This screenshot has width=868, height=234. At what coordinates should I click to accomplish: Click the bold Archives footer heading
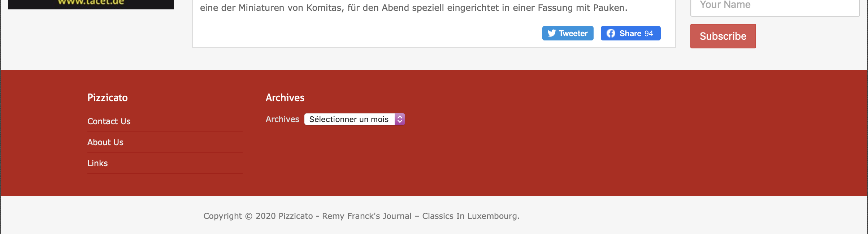(285, 97)
